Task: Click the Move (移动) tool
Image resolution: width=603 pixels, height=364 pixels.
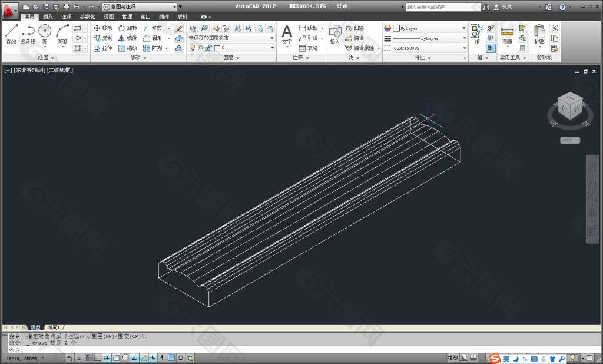Action: tap(103, 28)
